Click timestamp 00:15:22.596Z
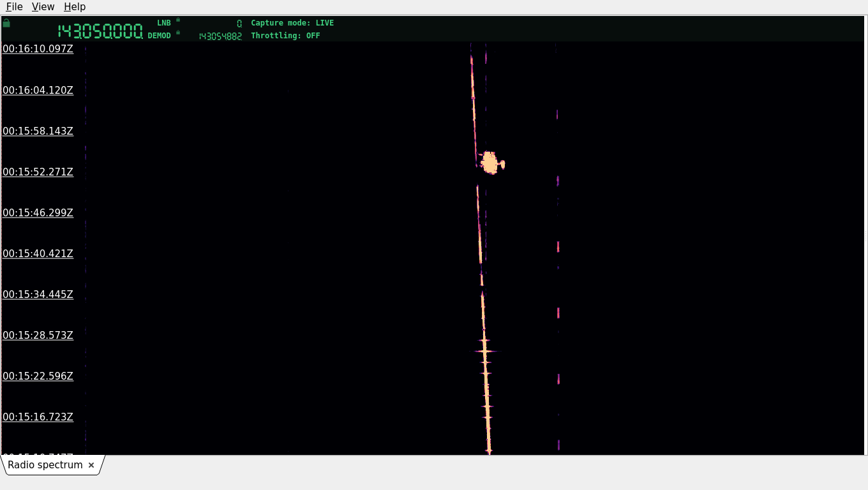The width and height of the screenshot is (868, 490). [38, 376]
